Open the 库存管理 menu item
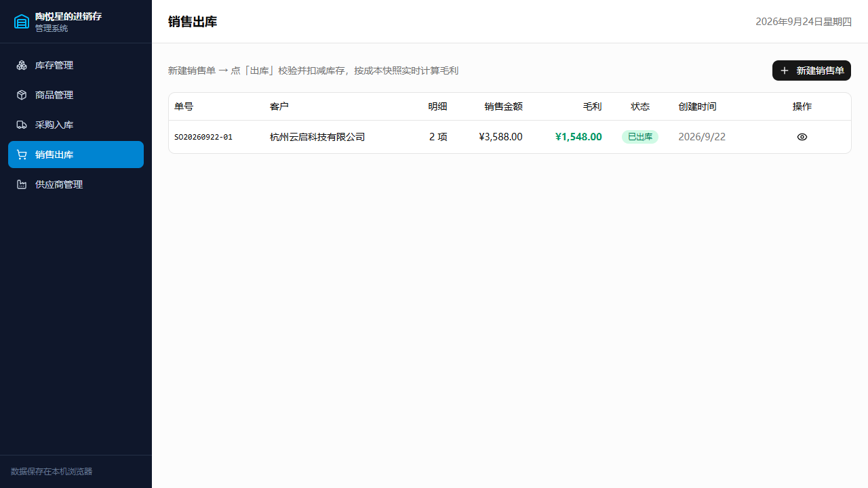The width and height of the screenshot is (868, 488). tap(76, 65)
